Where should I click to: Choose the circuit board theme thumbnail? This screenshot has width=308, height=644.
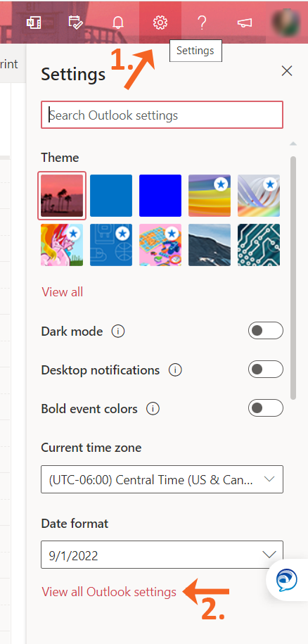259,245
